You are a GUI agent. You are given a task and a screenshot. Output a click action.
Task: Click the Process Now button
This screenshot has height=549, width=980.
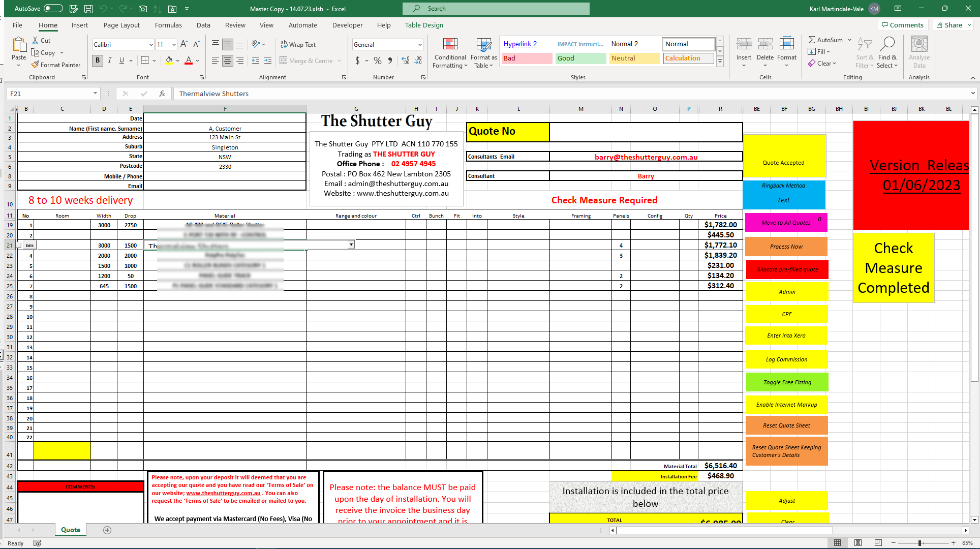(x=786, y=247)
